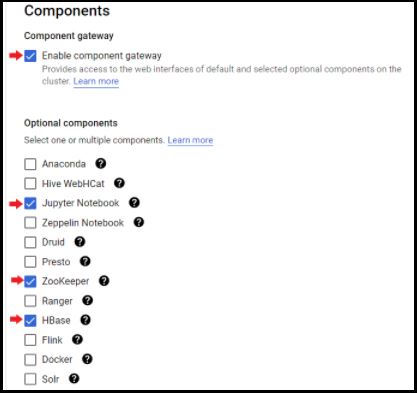Viewport: 417px width, 393px height.
Task: Select the Docker checkbox
Action: (x=30, y=360)
